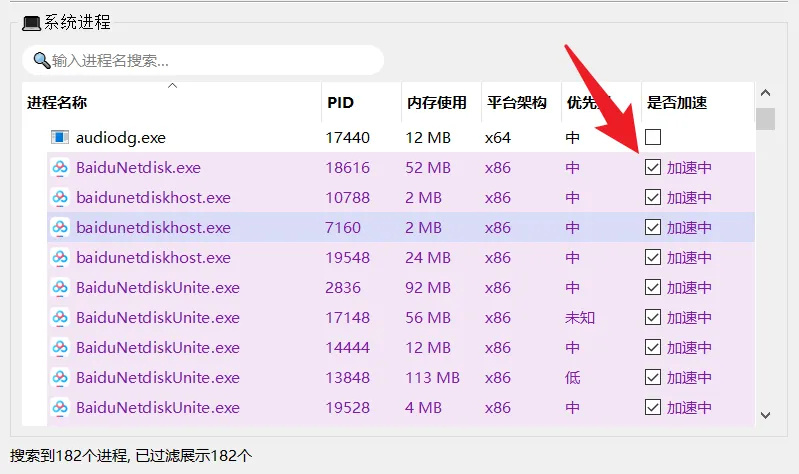Image resolution: width=799 pixels, height=474 pixels.
Task: Sort by 平台架构 column header
Action: click(521, 102)
